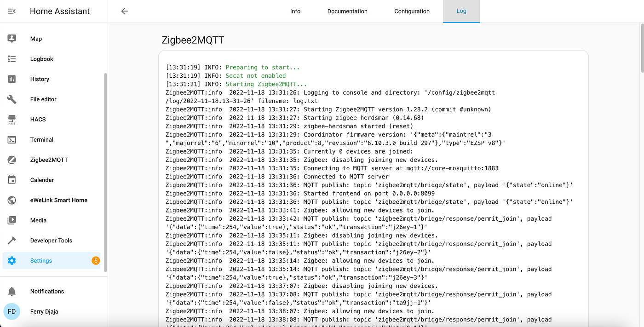This screenshot has width=644, height=327.
Task: Open the File editor label in the sidebar
Action: tap(43, 99)
